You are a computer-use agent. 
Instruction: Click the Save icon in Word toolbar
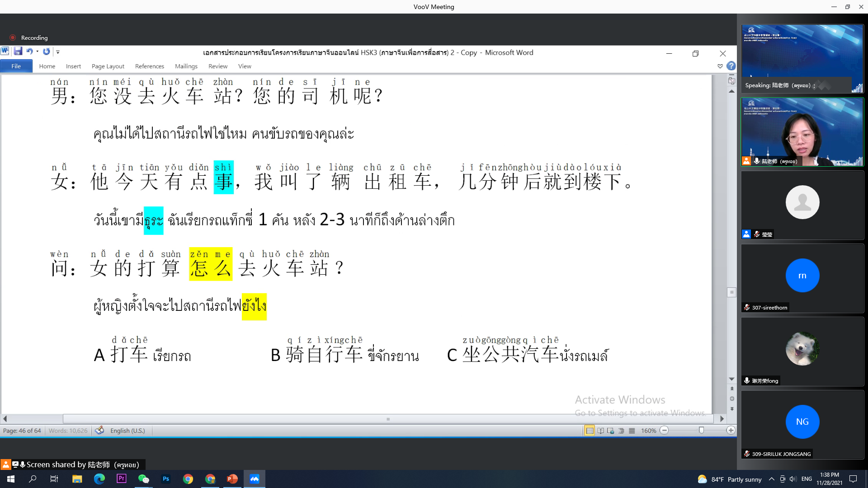[18, 52]
